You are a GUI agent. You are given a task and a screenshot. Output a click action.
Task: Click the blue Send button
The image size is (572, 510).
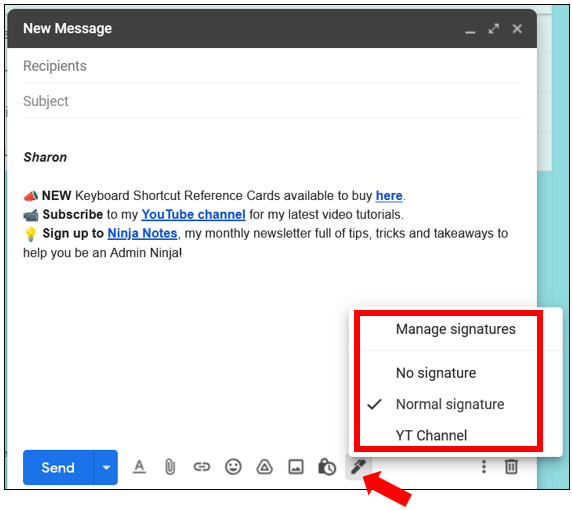click(x=58, y=467)
